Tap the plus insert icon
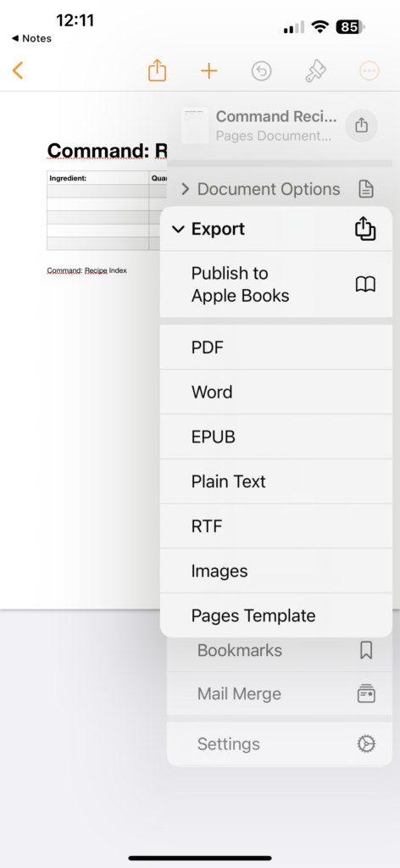Viewport: 400px width, 868px height. [208, 71]
